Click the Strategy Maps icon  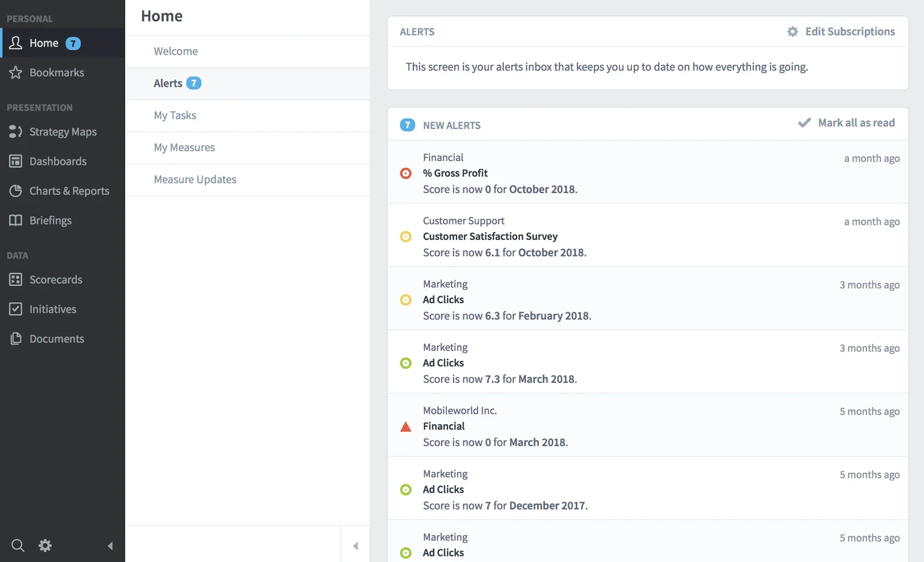(16, 132)
